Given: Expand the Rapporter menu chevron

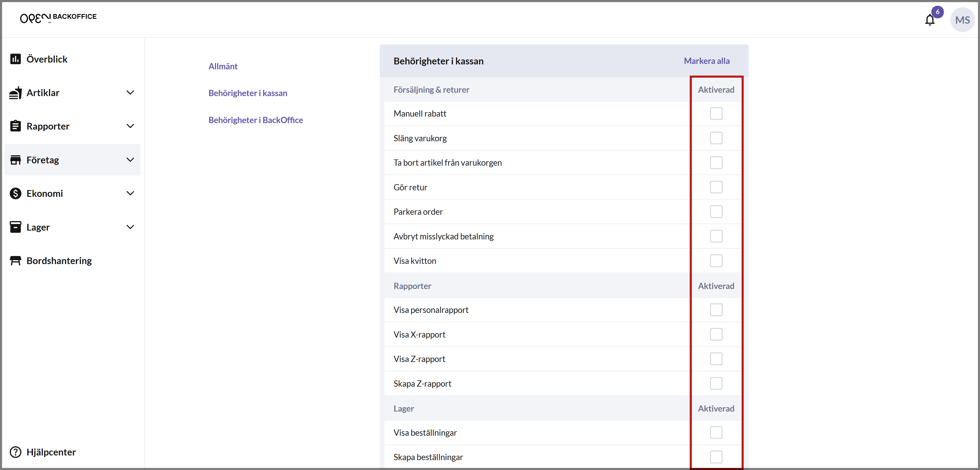Looking at the screenshot, I should pos(130,126).
